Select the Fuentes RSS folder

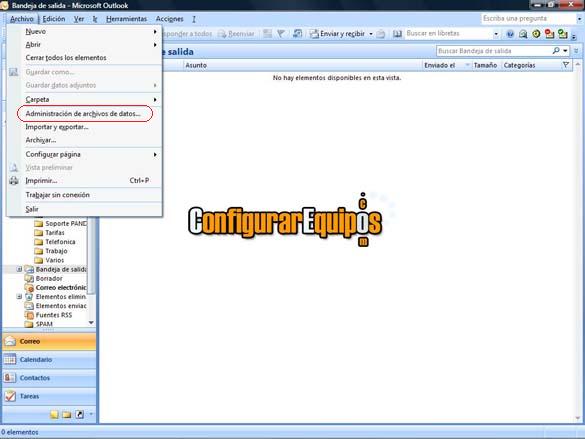pyautogui.click(x=48, y=315)
